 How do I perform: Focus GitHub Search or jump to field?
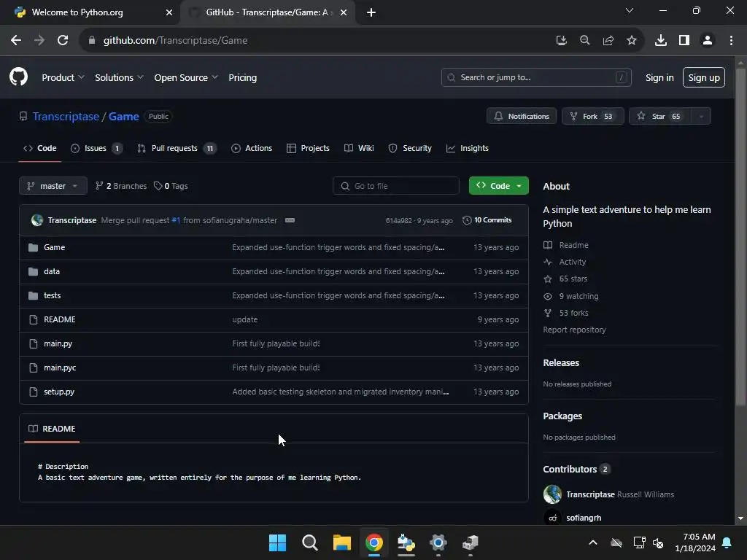(x=536, y=77)
